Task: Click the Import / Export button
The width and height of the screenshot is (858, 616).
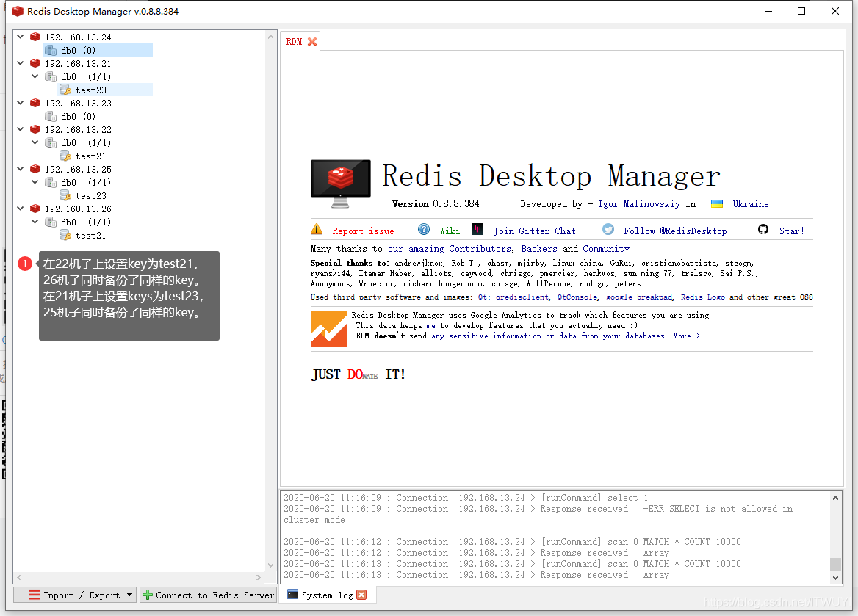Action: click(x=74, y=595)
